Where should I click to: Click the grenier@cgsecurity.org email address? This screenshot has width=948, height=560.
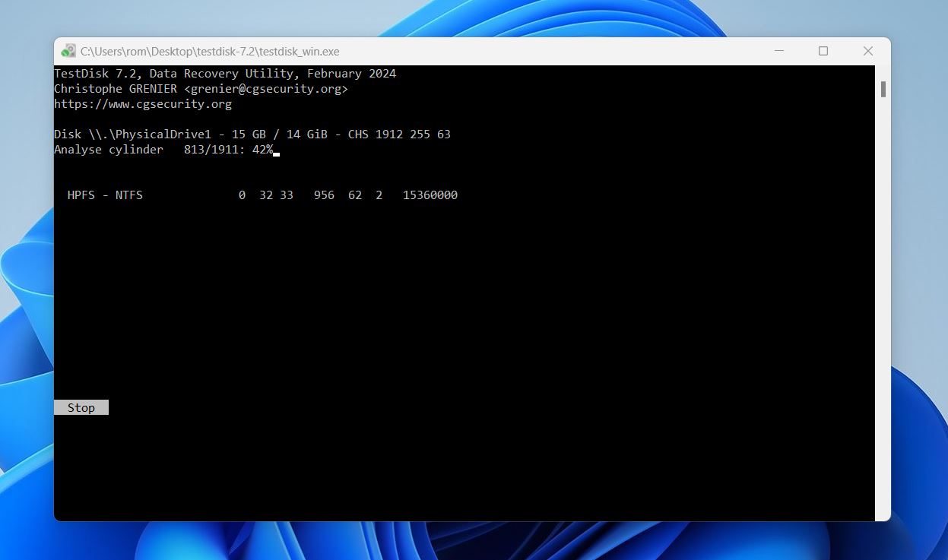click(x=265, y=88)
